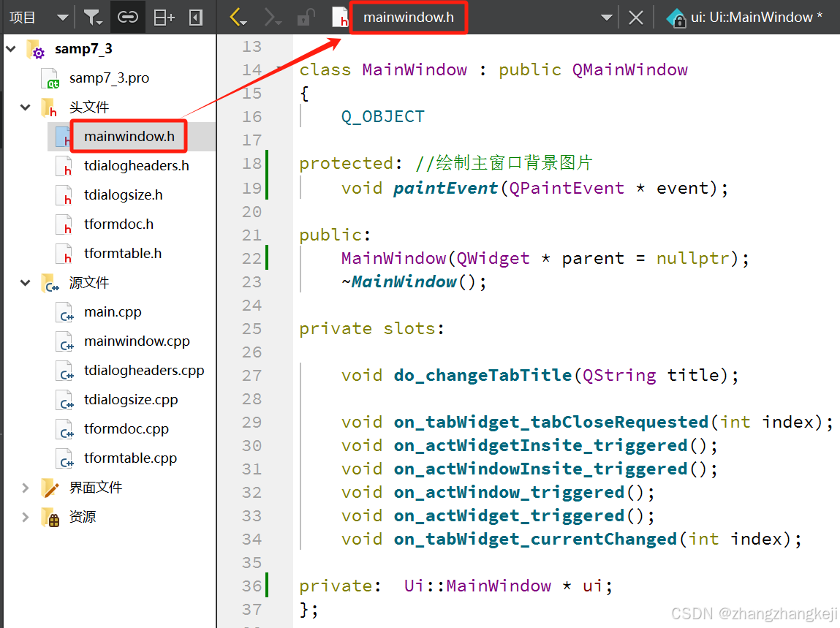Click line number 19 in the gutter

click(x=251, y=188)
